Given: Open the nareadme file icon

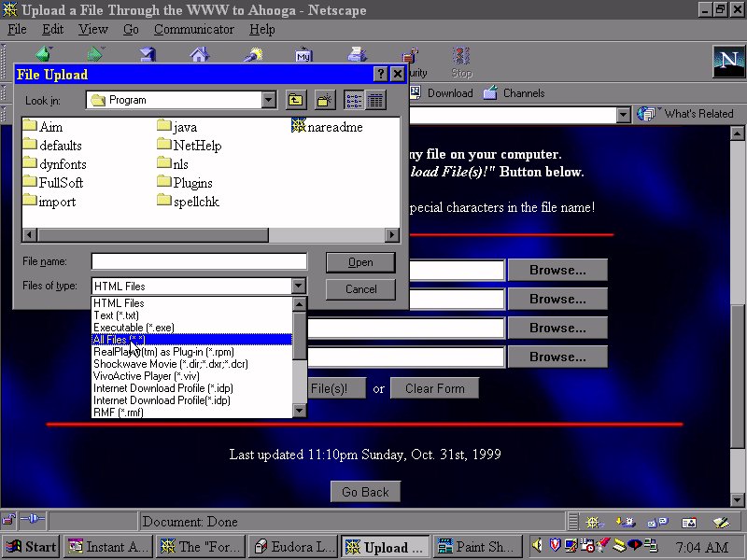Looking at the screenshot, I should (299, 127).
